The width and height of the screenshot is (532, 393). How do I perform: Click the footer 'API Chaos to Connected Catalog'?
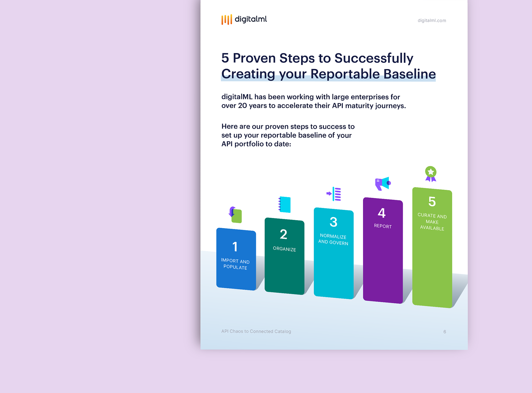256,331
